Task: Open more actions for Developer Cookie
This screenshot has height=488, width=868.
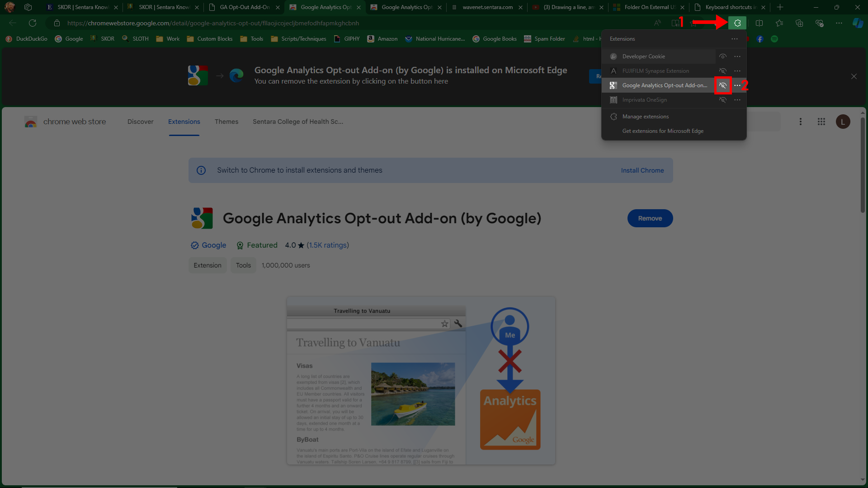Action: tap(737, 56)
